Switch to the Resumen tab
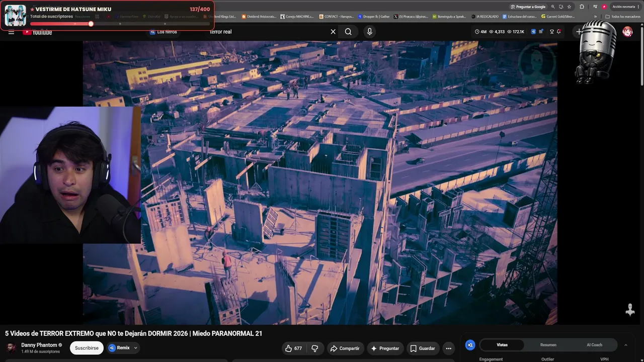The image size is (644, 362). [548, 345]
